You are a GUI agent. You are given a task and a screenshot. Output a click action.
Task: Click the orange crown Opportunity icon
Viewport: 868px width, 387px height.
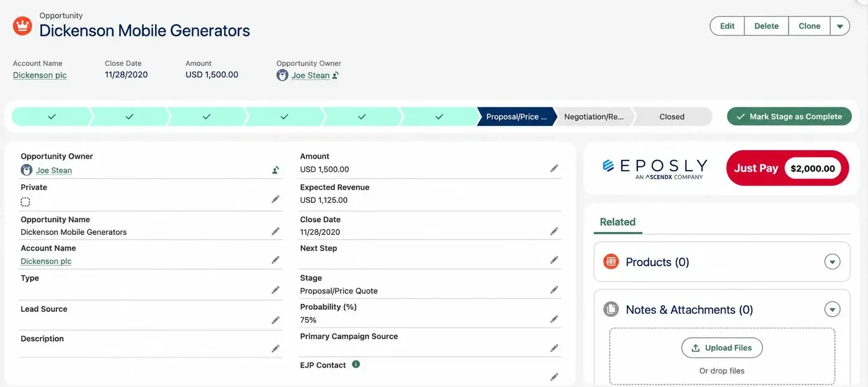[22, 26]
